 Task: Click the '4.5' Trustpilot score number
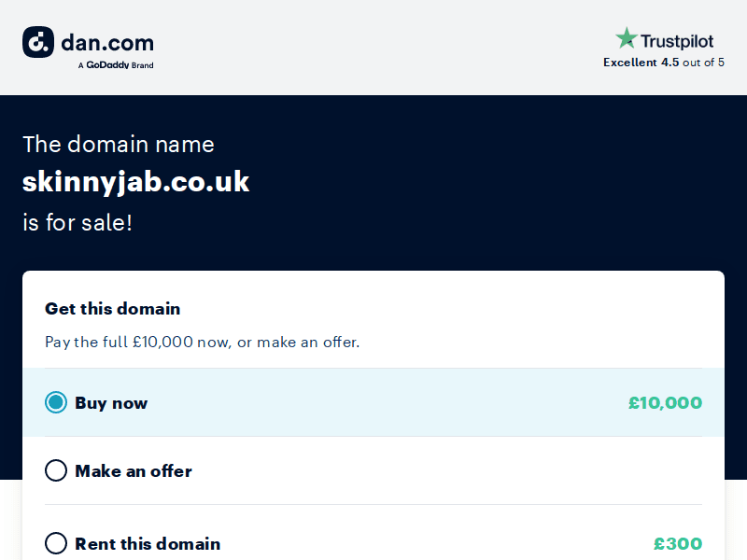click(669, 63)
